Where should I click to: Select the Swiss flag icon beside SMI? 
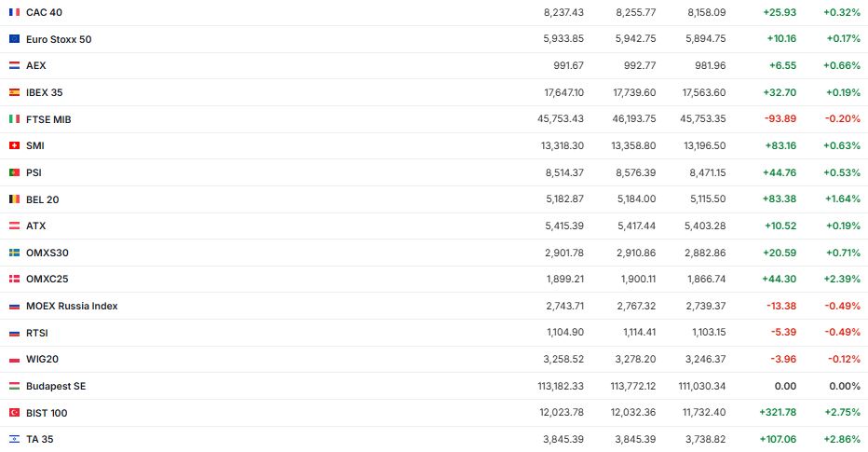tap(14, 145)
